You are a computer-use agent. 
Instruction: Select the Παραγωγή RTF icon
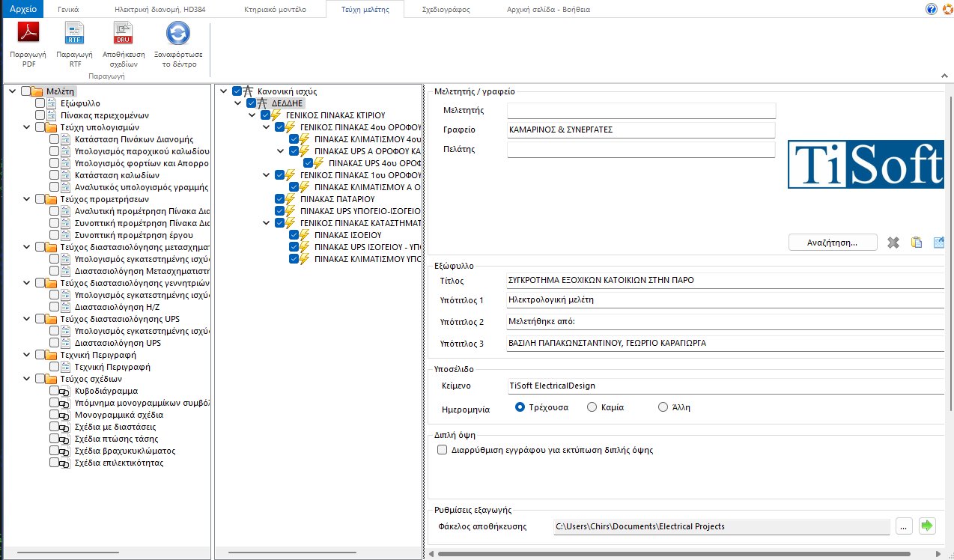(x=74, y=42)
